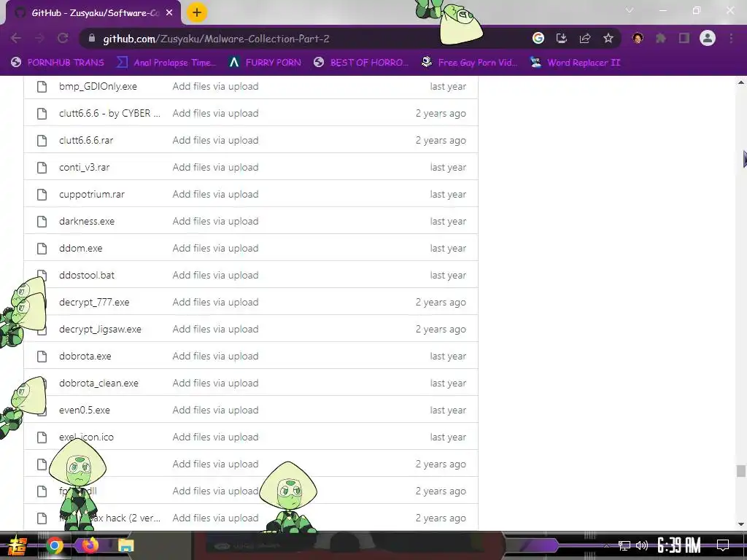
Task: Click the browser forward arrow
Action: pyautogui.click(x=39, y=39)
